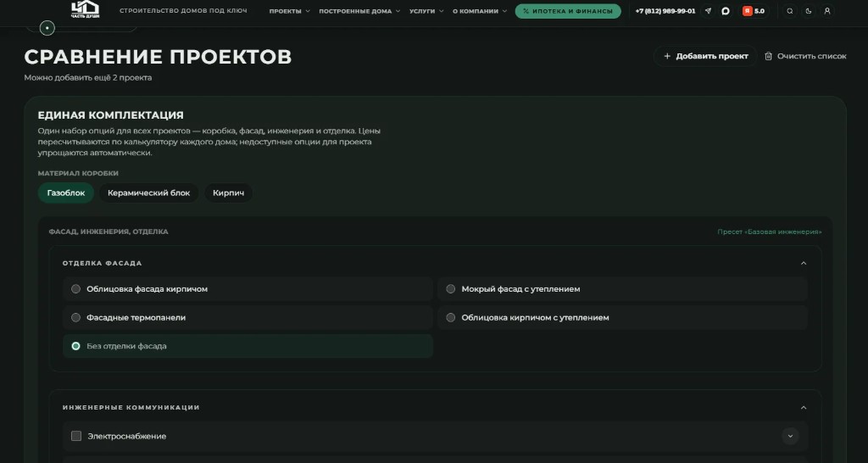Click text «Можно добавить ещё 2 проекта»
The width and height of the screenshot is (868, 463).
88,77
